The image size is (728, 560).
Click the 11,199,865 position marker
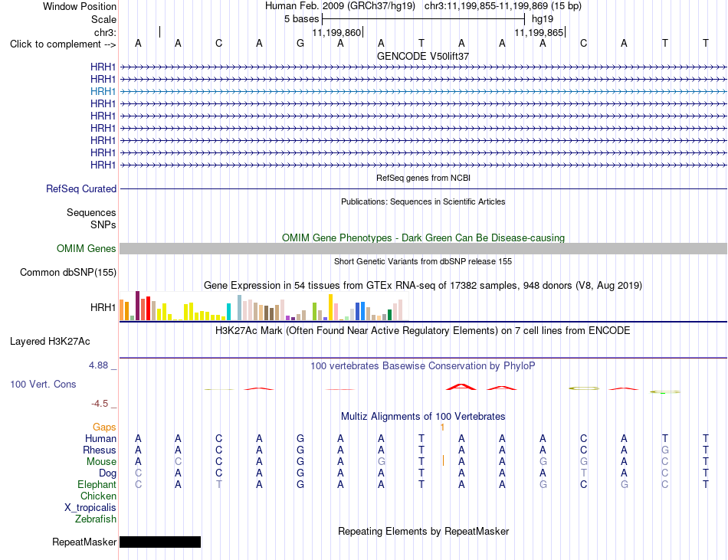pyautogui.click(x=539, y=32)
